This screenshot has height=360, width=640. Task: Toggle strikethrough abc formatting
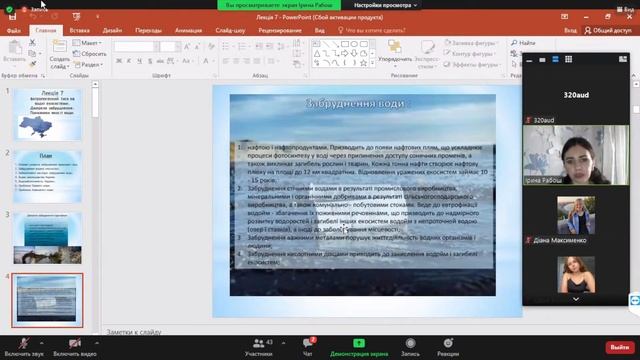tap(160, 61)
